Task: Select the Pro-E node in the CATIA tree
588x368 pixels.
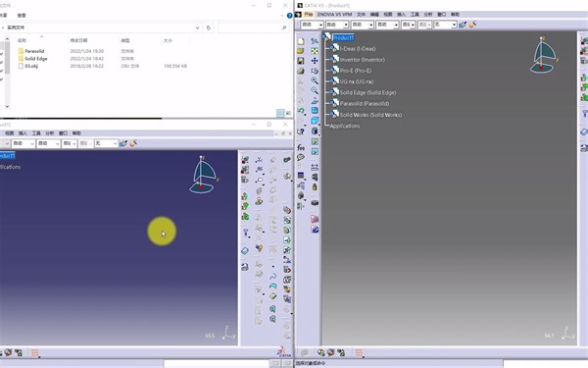Action: click(x=356, y=71)
